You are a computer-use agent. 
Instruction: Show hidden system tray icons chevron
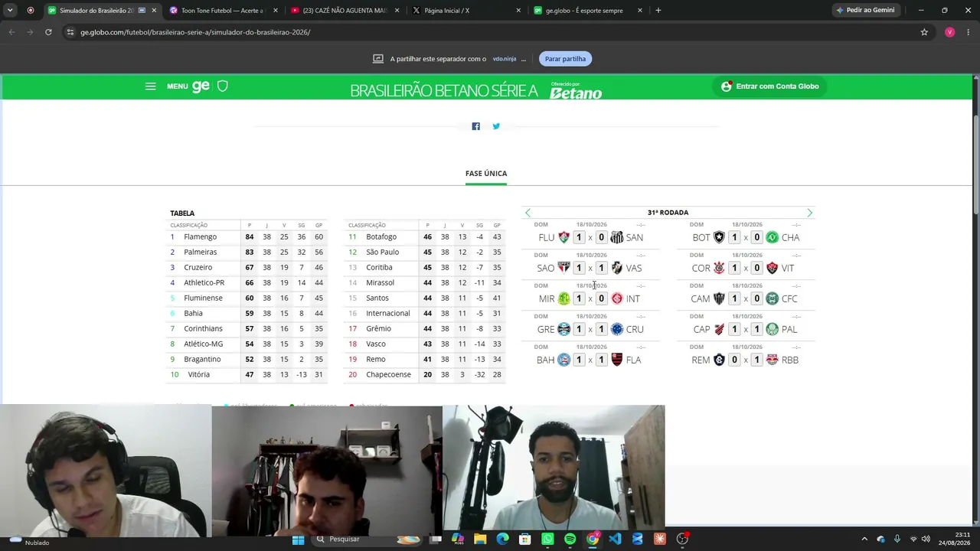864,539
